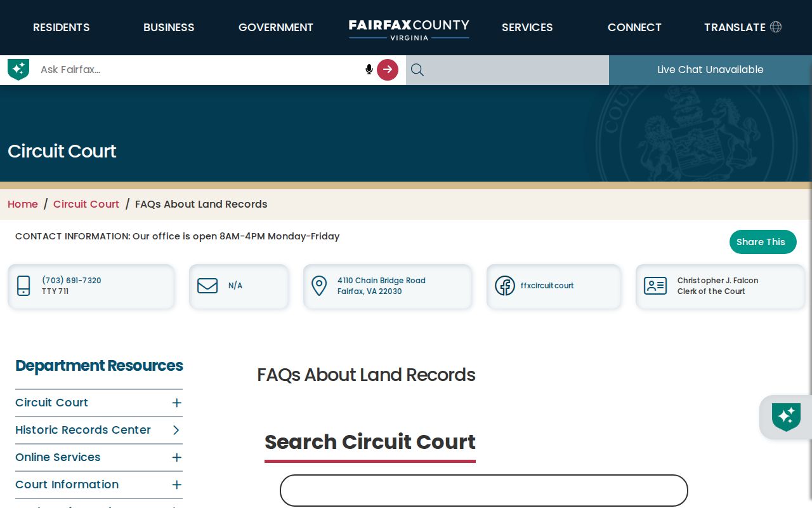Click the magnifying glass search icon
The image size is (812, 508).
pos(417,70)
